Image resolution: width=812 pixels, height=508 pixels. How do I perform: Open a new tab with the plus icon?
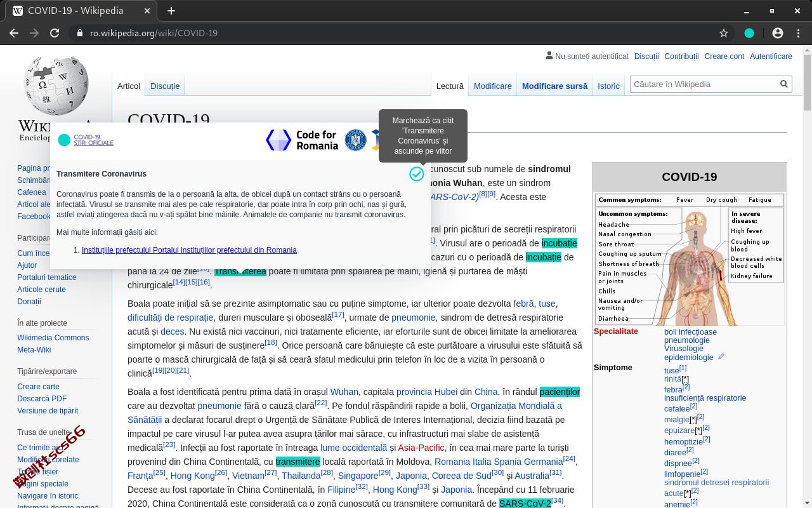(171, 11)
